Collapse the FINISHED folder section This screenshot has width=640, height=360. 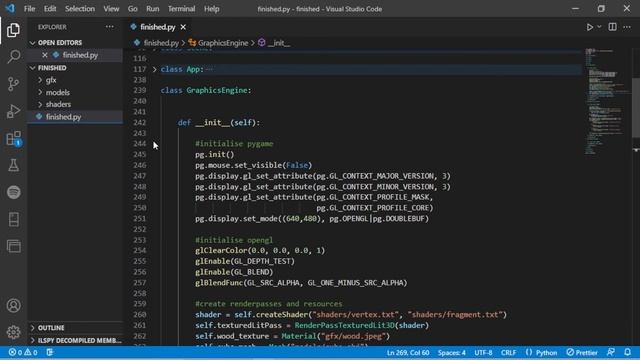coord(52,68)
